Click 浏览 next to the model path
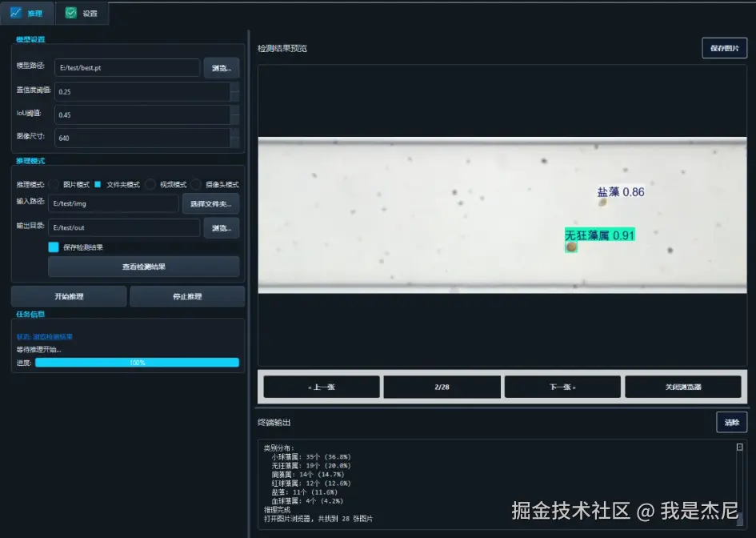This screenshot has width=756, height=538. 221,68
